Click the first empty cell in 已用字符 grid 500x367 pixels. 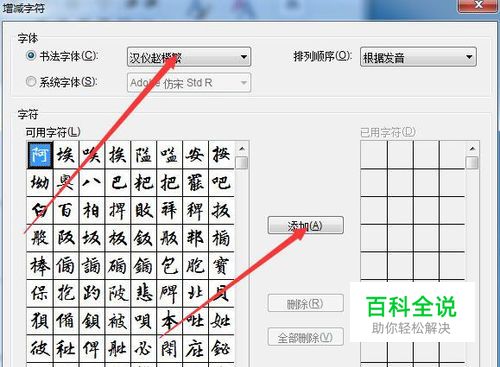[374, 155]
